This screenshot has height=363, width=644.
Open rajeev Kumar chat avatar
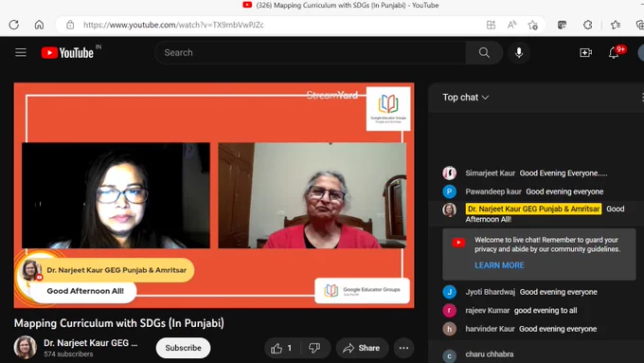point(449,310)
